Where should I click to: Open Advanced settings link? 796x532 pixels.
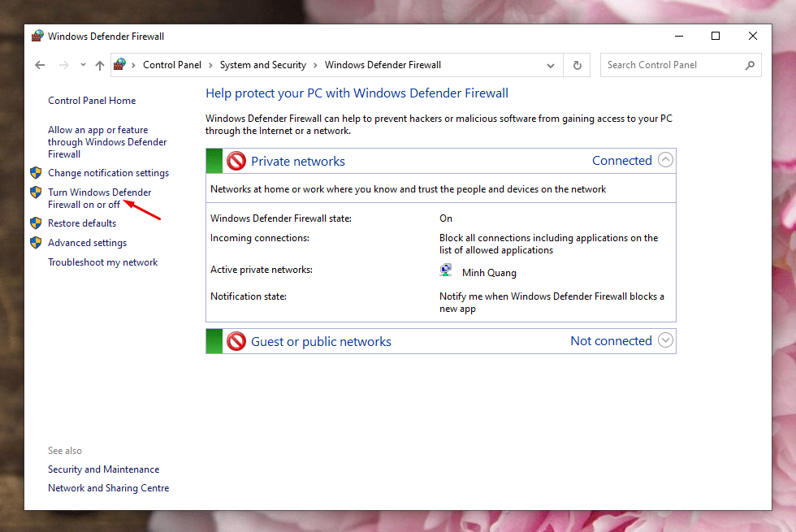(87, 243)
